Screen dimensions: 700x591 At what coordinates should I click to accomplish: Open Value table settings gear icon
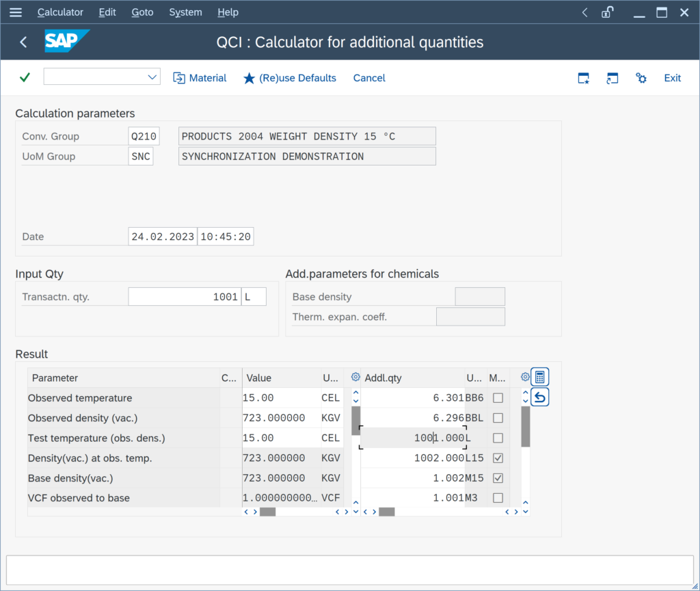tap(355, 377)
